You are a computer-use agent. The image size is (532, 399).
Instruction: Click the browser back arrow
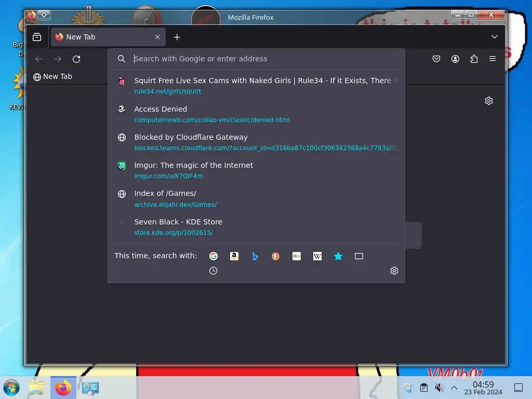[39, 59]
